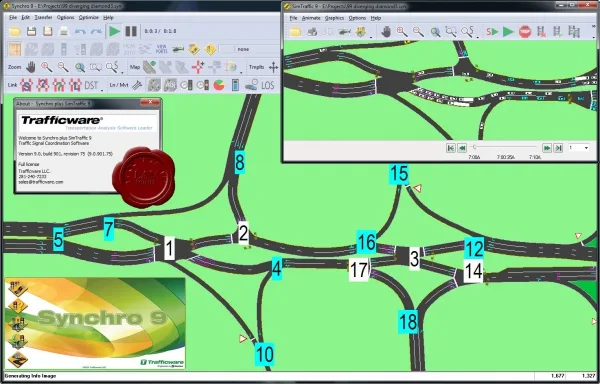Click the red add intersection icon
Viewport: 600px width, 384px height.
click(198, 67)
